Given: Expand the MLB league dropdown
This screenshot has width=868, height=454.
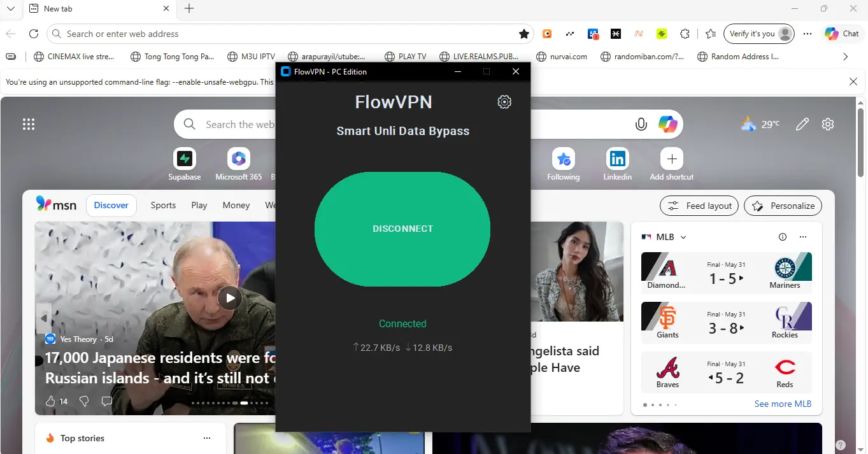Looking at the screenshot, I should 683,237.
